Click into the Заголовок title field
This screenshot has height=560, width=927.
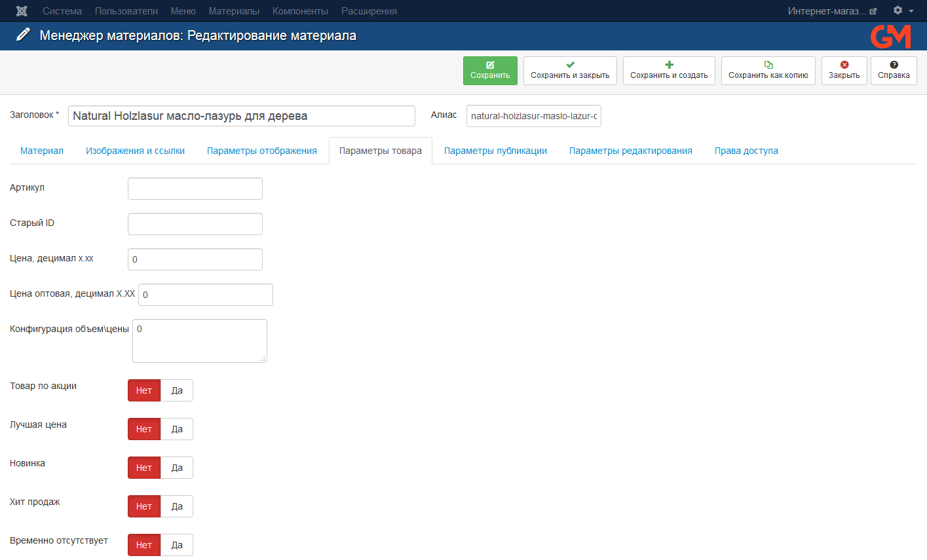[242, 116]
